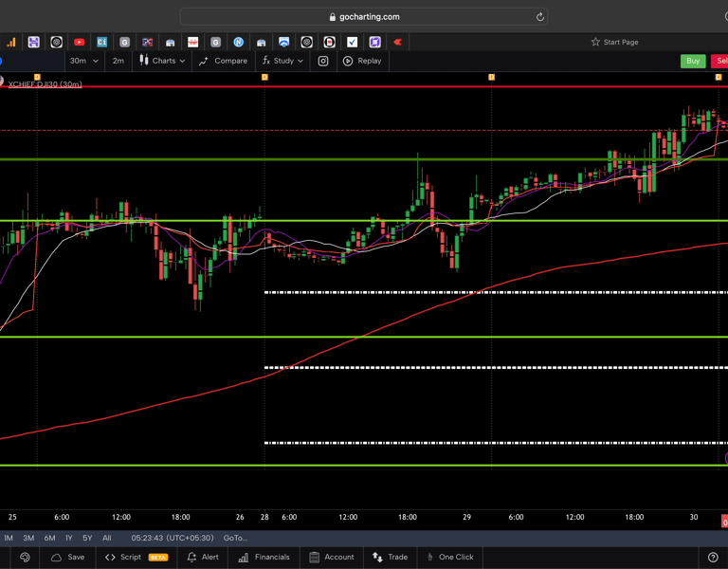Click the padlock icon beside gocharting.com

[332, 17]
